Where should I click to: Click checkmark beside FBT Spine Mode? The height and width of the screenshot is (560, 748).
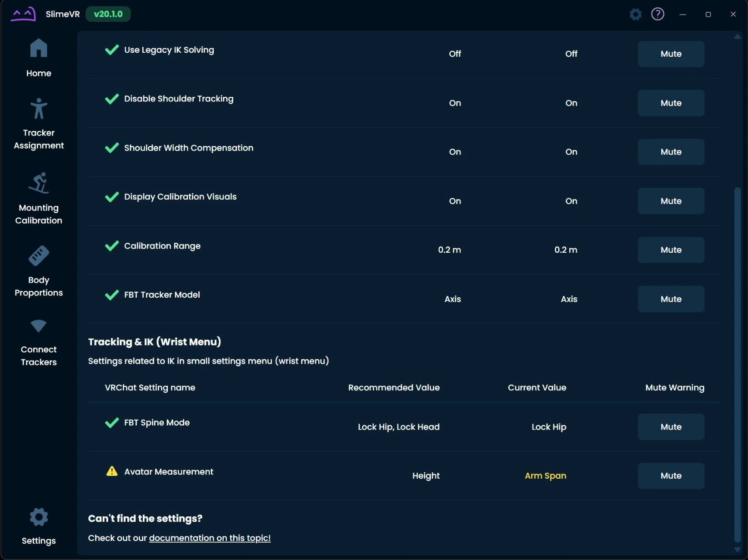(x=112, y=423)
